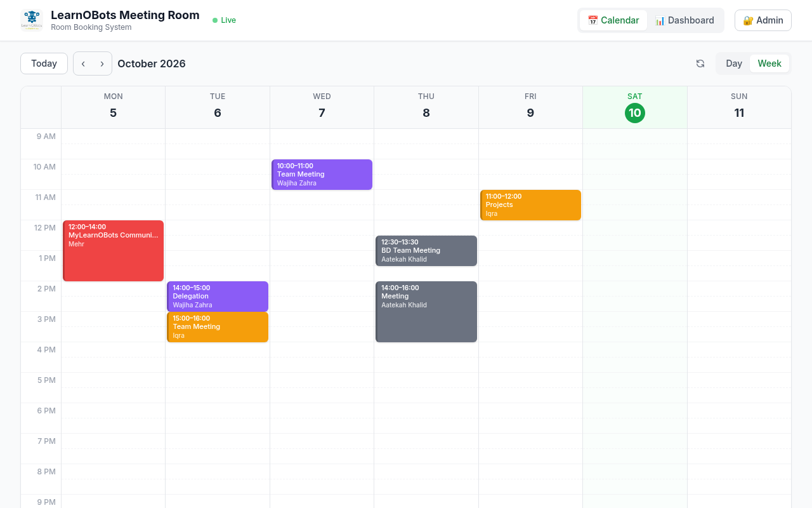Click the October 2026 month label
812x508 pixels.
(x=152, y=63)
